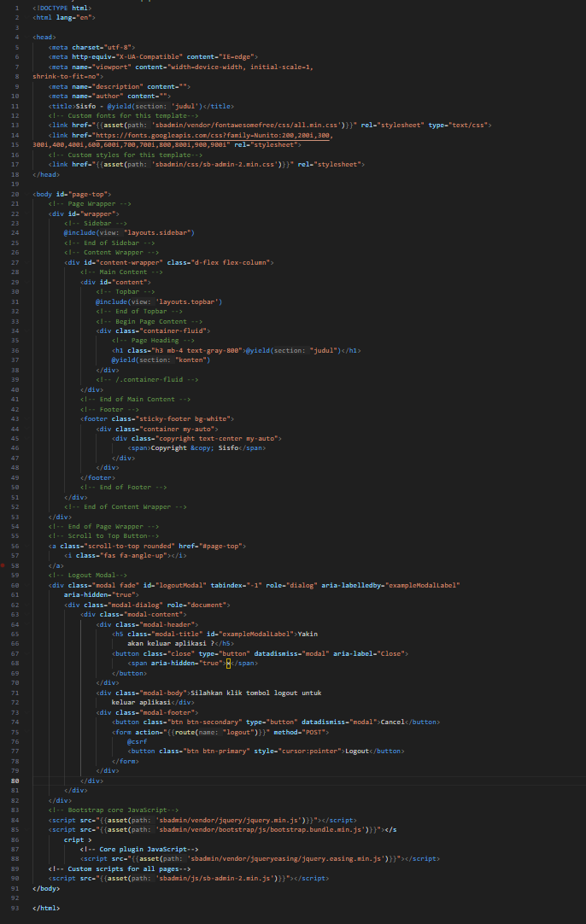Click line number 20 in the gutter
The image size is (586, 924).
pos(16,195)
